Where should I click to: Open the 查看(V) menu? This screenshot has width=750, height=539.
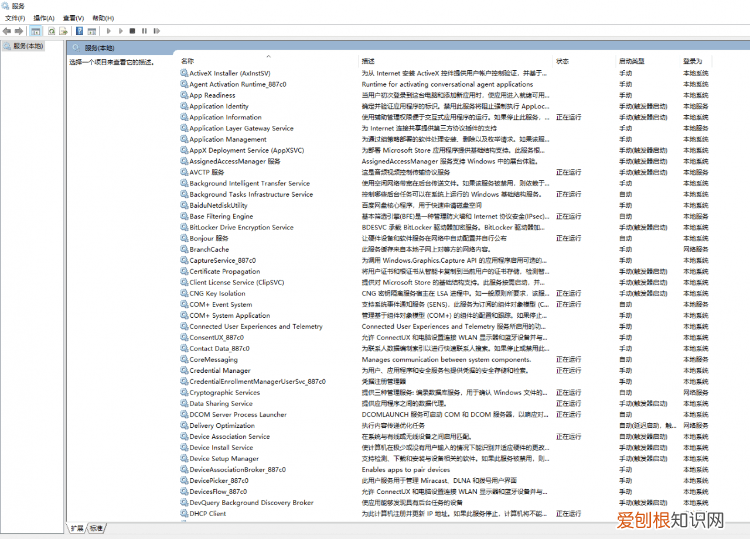click(73, 18)
